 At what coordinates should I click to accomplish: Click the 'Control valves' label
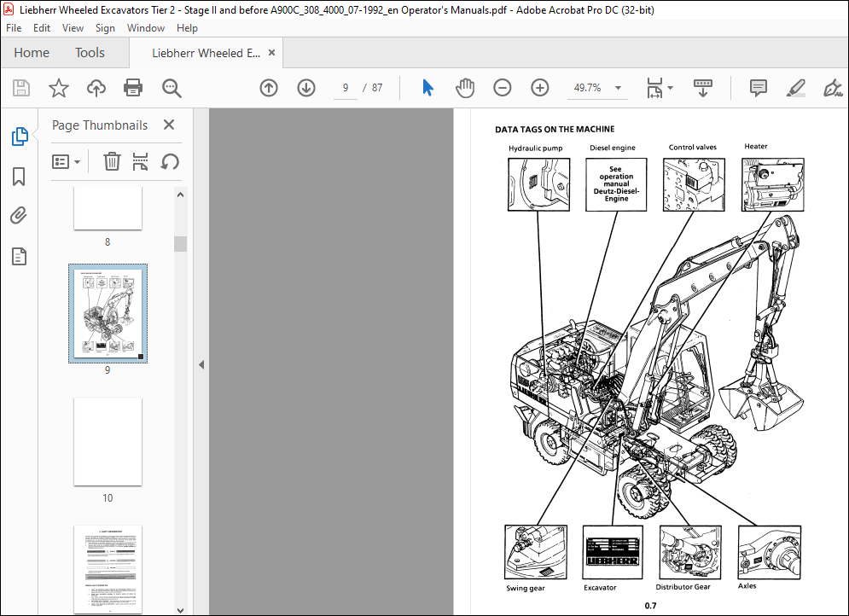[x=693, y=148]
